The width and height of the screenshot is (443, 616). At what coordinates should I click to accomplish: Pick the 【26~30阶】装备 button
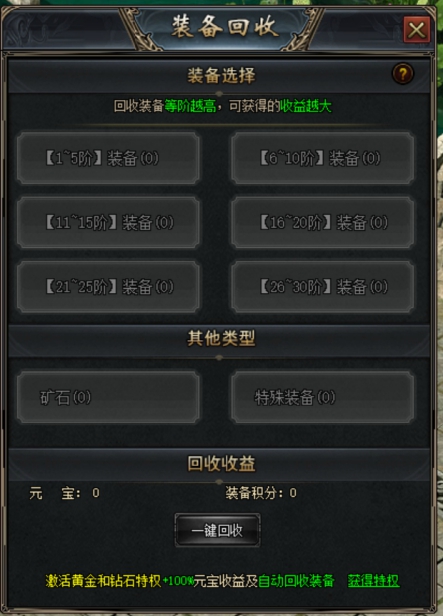(322, 287)
